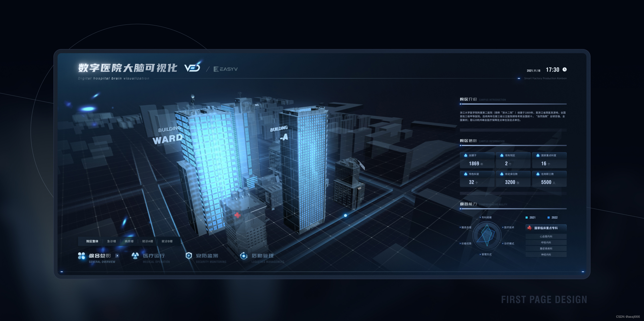
Task: Click the Security Monitoring shield icon
Action: [189, 256]
